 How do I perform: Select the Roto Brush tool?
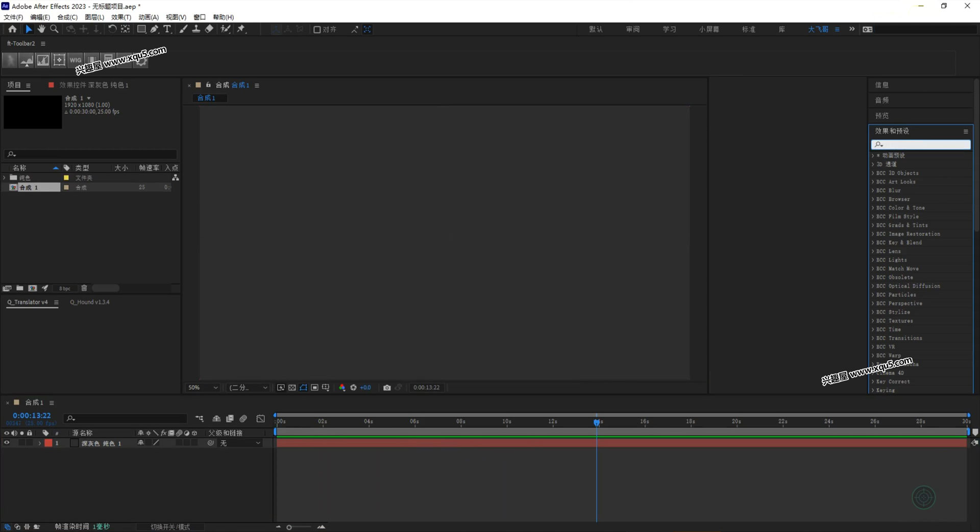[x=225, y=29]
